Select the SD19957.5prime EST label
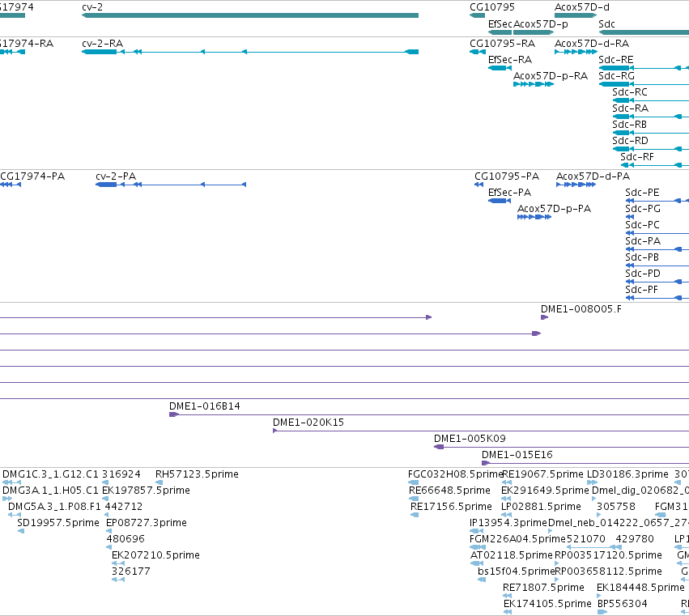 [x=58, y=523]
